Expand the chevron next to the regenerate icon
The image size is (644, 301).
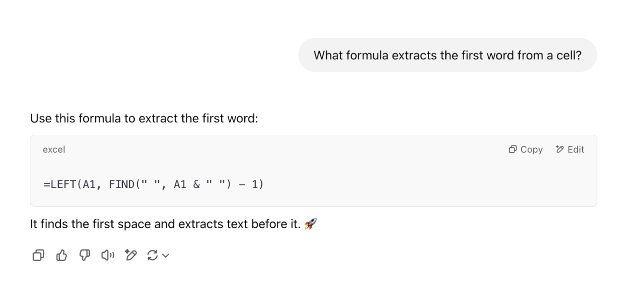click(x=166, y=255)
